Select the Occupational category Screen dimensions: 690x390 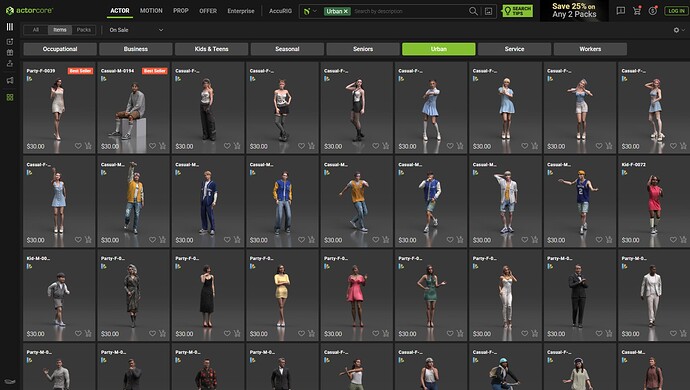coord(60,49)
